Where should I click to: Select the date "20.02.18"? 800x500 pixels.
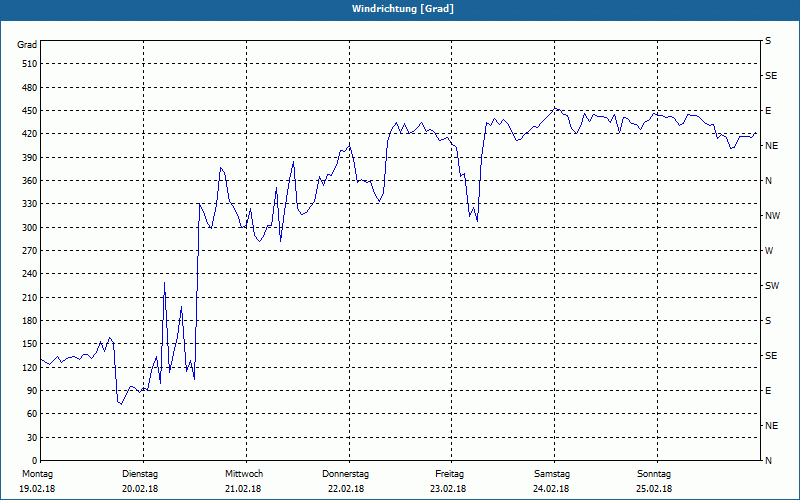[140, 489]
